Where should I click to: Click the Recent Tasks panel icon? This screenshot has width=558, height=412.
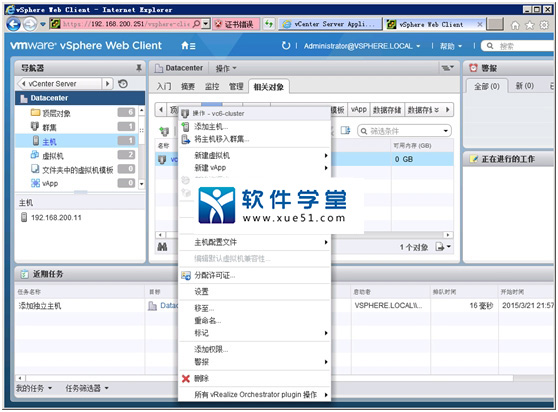(x=25, y=274)
